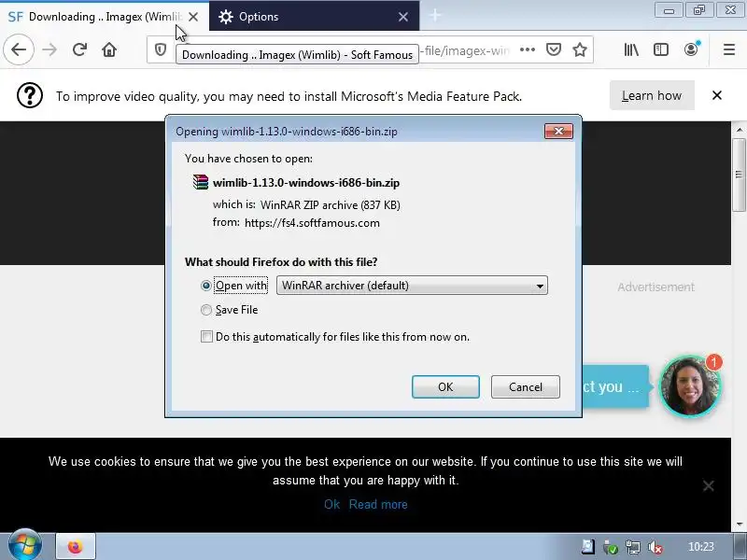Click the Firefox taskbar button
Viewport: 747px width, 560px height.
coord(76,547)
